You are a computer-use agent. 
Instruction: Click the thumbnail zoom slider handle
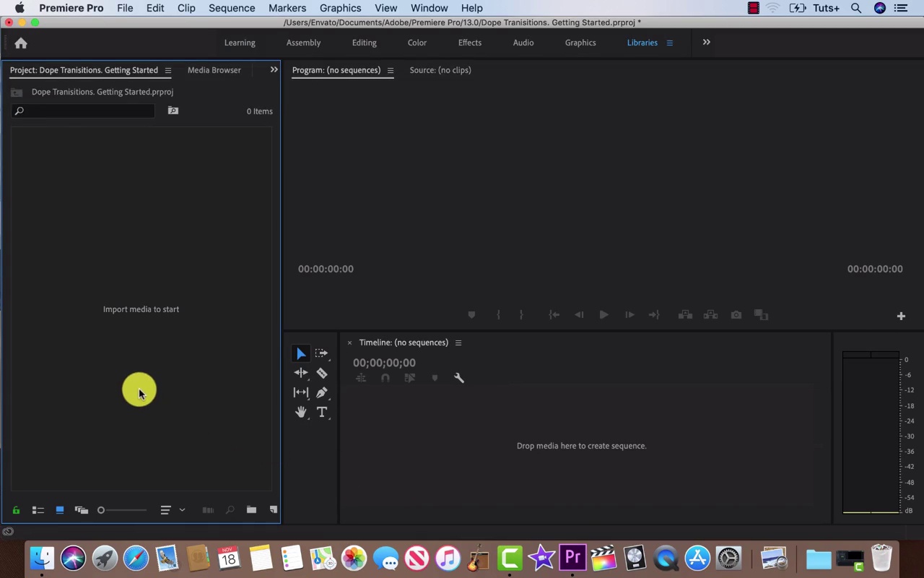[101, 510]
